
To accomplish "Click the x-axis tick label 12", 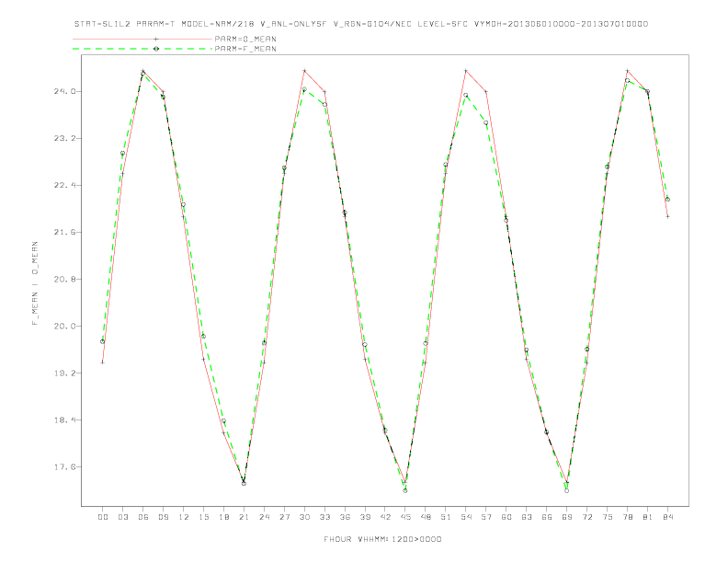I will (184, 517).
